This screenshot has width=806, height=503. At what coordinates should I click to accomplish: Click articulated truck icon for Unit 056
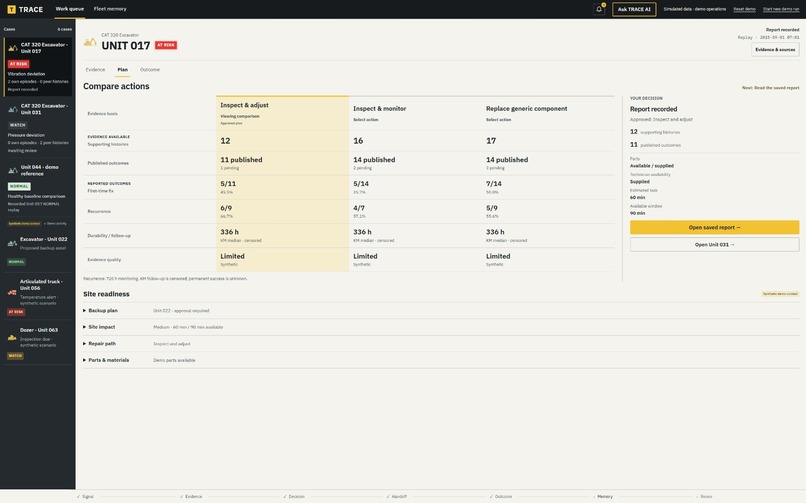12,292
